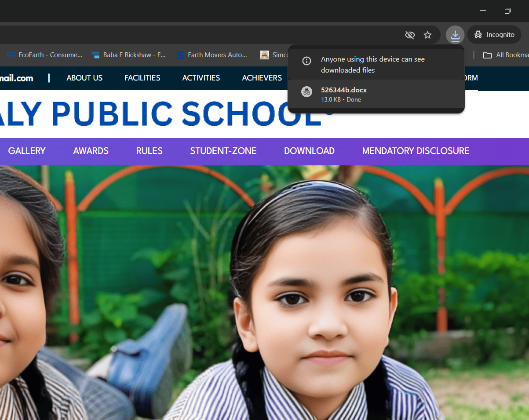Open the downloaded file 526344b.docx
The image size is (529, 420).
(343, 90)
